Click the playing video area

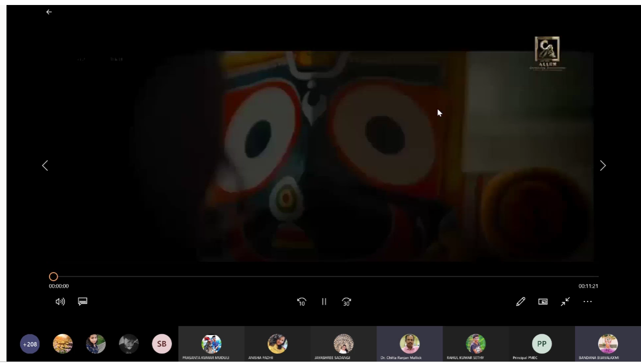point(324,156)
